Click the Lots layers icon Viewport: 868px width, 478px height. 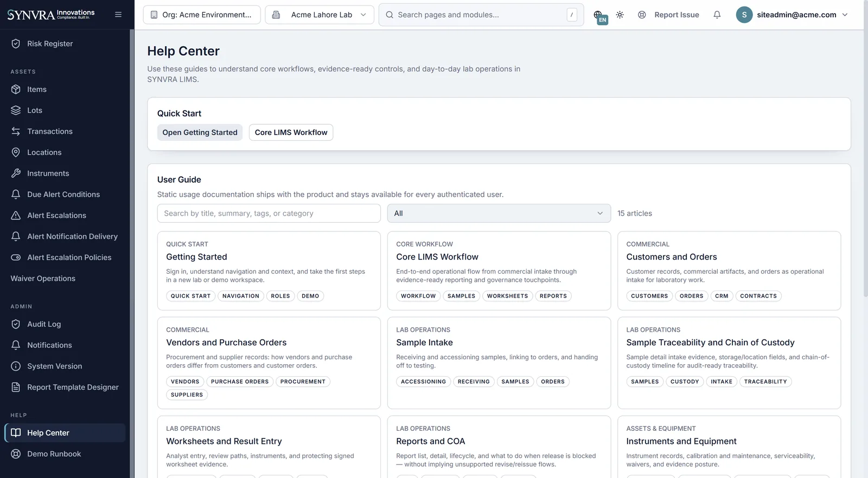coord(16,111)
